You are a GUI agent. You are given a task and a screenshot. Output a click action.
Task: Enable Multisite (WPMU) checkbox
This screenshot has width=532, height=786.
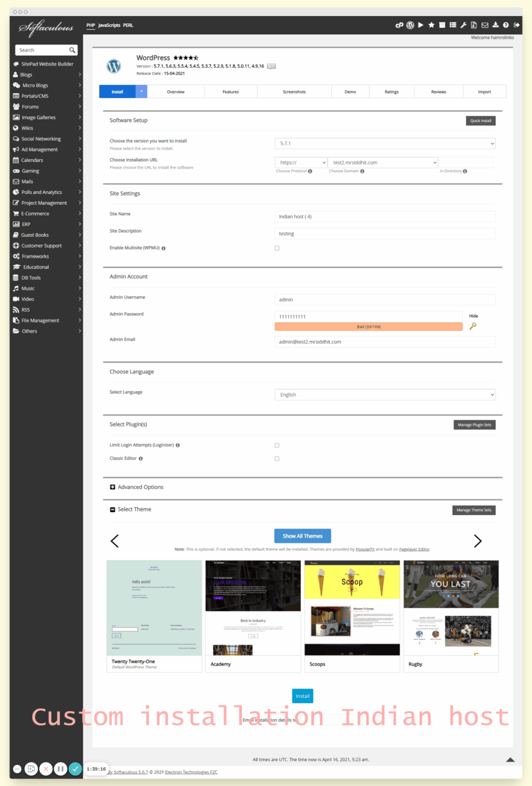click(277, 248)
